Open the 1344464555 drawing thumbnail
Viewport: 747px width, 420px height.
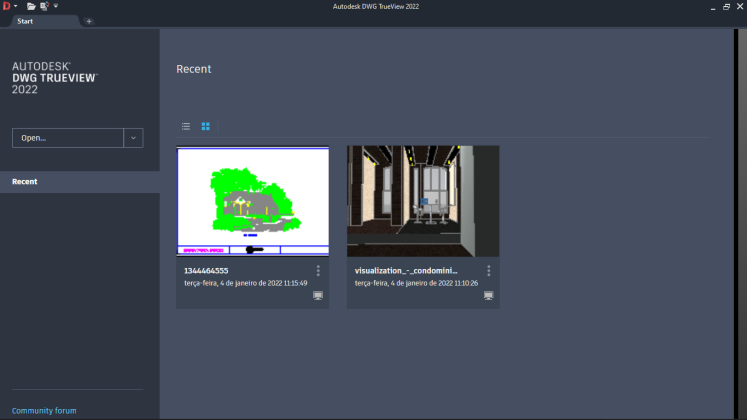(x=252, y=201)
